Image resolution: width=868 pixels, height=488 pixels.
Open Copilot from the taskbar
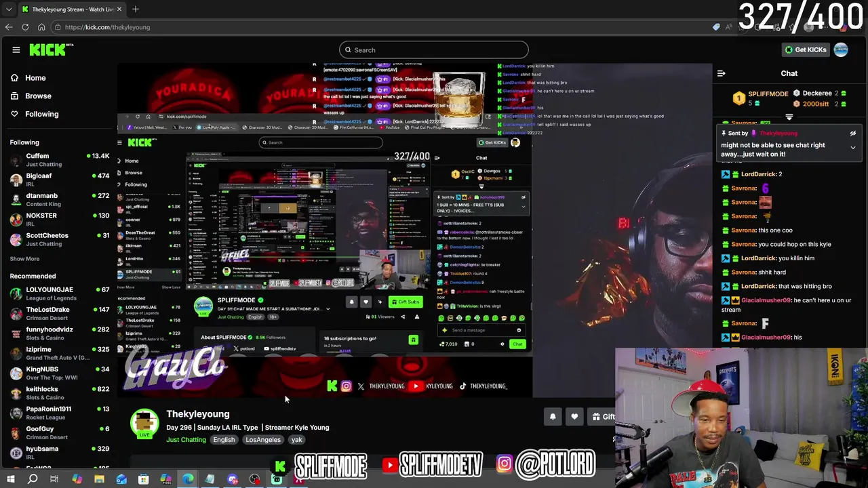click(77, 479)
